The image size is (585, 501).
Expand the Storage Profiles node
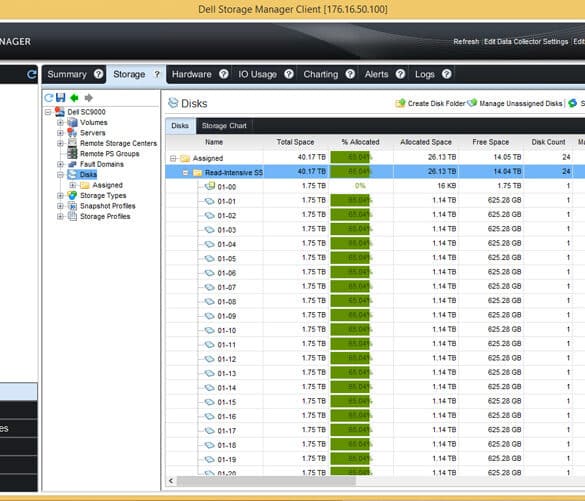click(60, 216)
